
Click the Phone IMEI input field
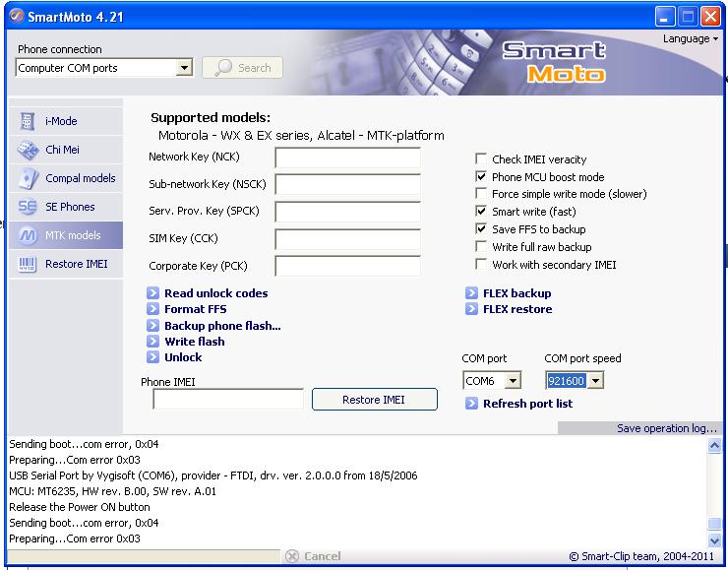228,400
